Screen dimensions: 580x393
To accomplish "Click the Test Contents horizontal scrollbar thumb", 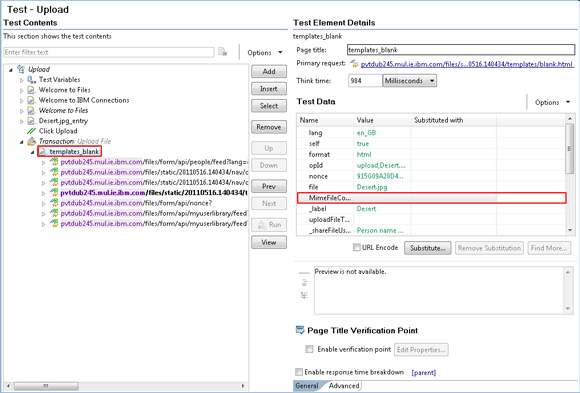I will [x=47, y=386].
